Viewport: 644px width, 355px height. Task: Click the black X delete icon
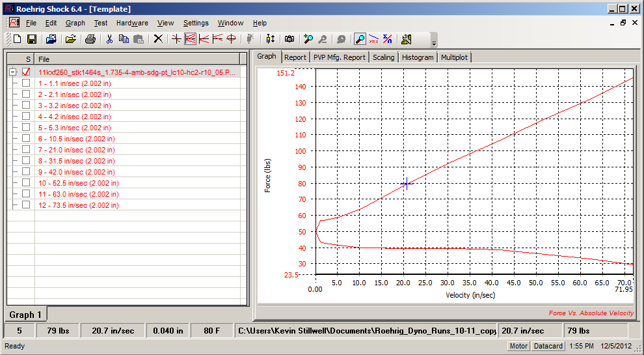(158, 39)
